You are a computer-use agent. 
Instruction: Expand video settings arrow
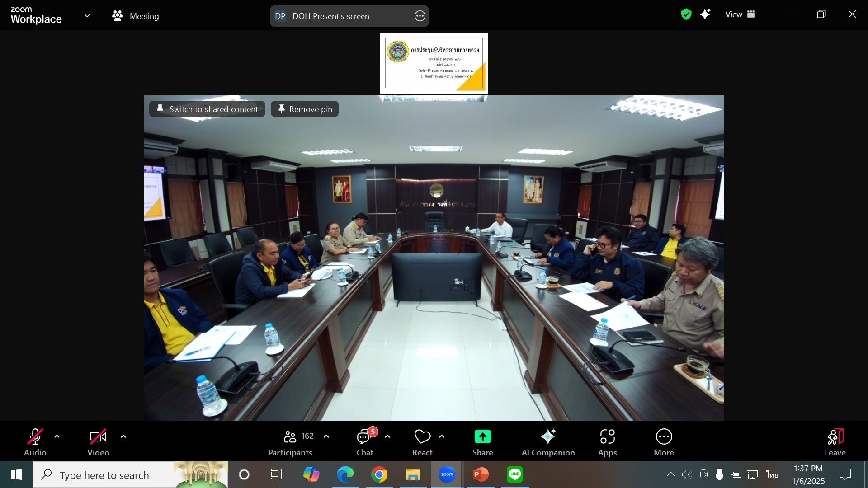pos(123,436)
